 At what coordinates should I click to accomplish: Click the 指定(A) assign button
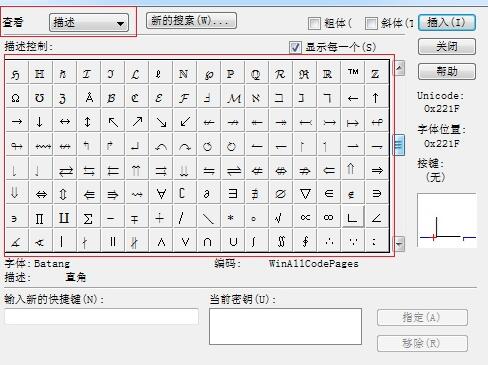click(422, 317)
